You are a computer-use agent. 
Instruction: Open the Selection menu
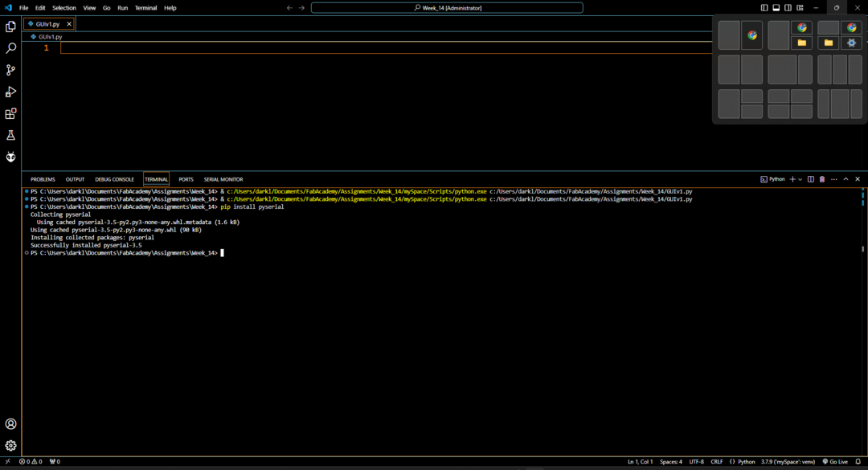(64, 8)
